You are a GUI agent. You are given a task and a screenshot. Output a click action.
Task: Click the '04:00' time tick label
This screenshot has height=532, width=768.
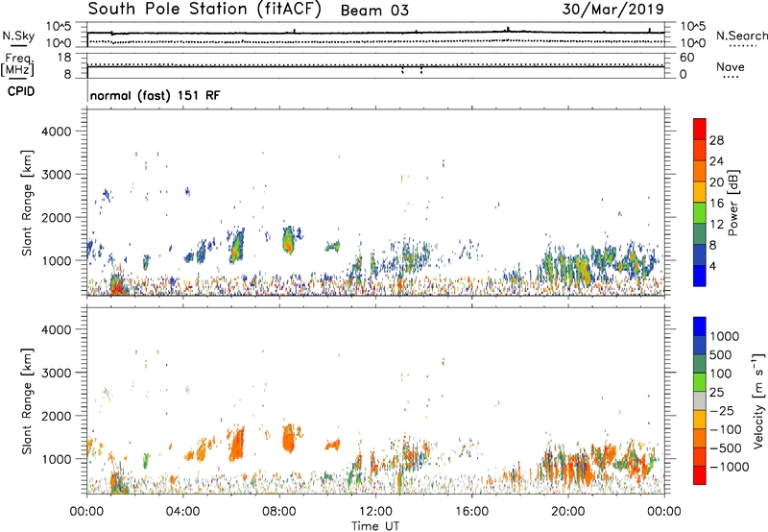tap(182, 512)
